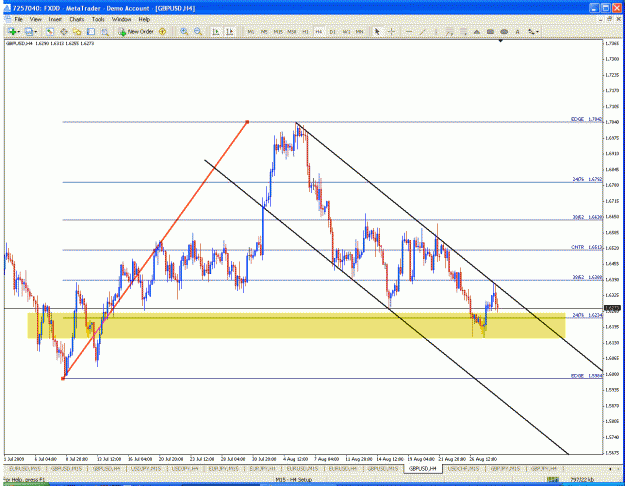Zoom out on the chart
Image resolution: width=625 pixels, height=486 pixels.
[198, 31]
